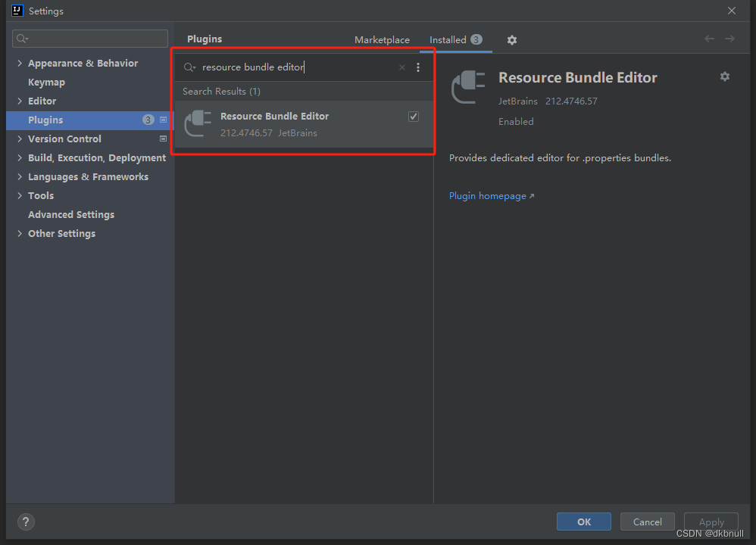Expand Version Control settings
The height and width of the screenshot is (545, 756).
coord(20,139)
